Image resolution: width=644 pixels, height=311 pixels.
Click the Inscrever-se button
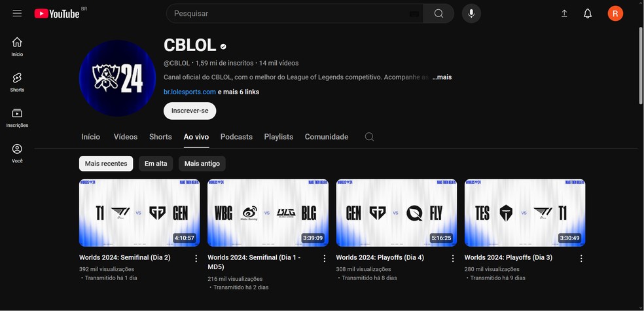[x=190, y=111]
